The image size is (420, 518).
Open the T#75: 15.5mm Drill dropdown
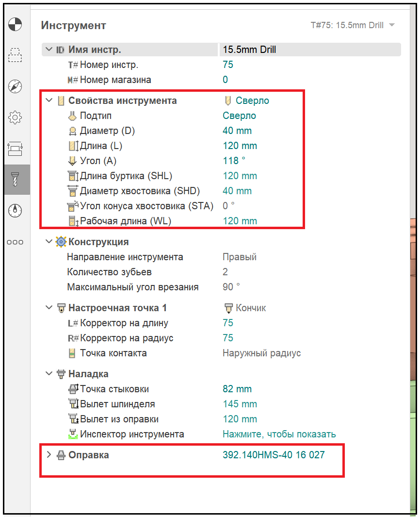[353, 25]
